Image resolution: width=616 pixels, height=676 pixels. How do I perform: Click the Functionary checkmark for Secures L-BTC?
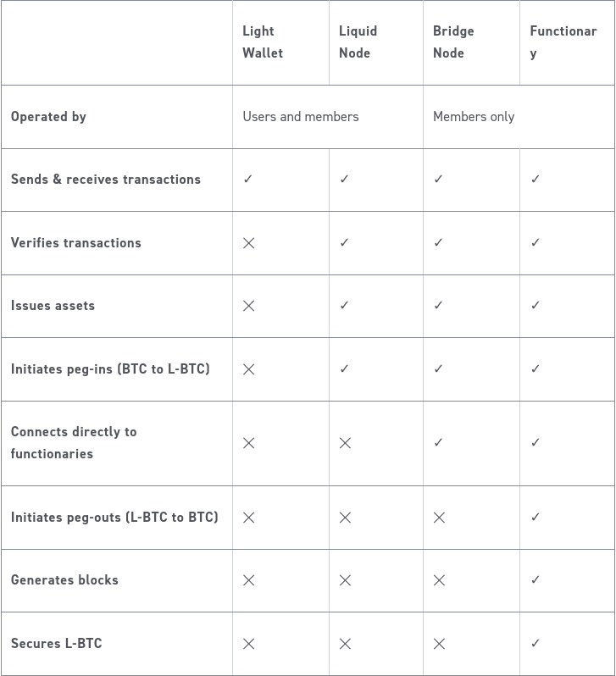point(536,644)
